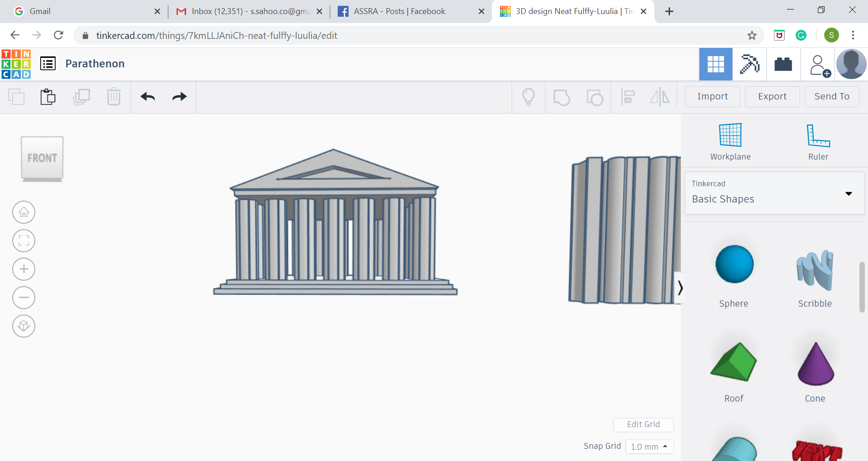Click the FRONT view cube
This screenshot has width=868, height=461.
42,159
